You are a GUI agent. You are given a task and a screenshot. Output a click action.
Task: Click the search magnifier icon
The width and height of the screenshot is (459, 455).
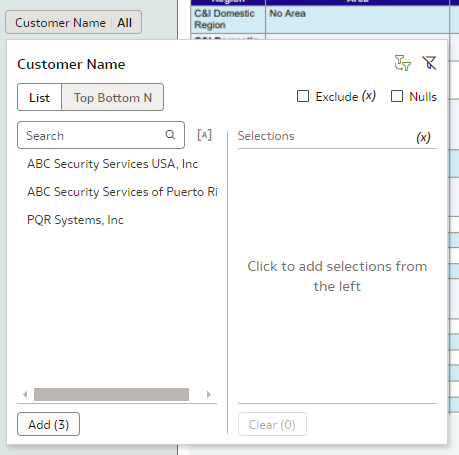(x=170, y=135)
